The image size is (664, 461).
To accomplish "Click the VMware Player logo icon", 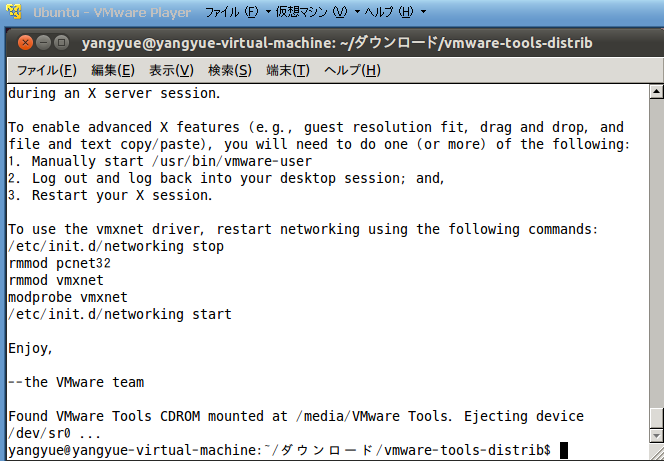I will tap(15, 12).
